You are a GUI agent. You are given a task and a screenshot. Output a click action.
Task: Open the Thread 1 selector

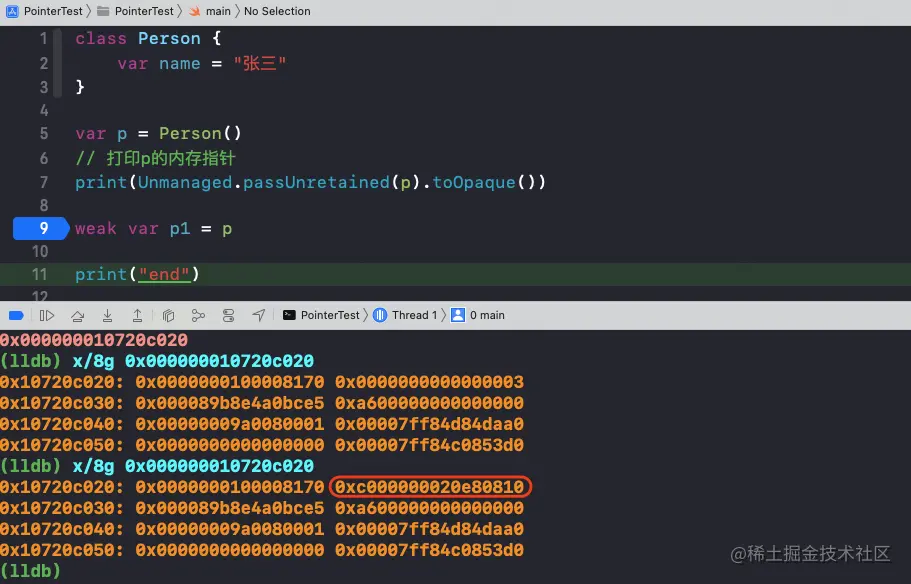point(405,315)
